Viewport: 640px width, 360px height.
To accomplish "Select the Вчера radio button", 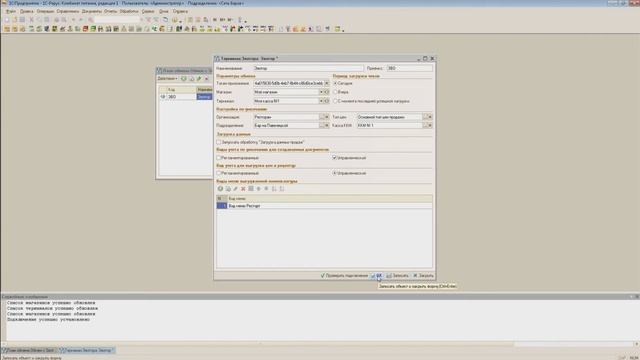I will pos(336,92).
